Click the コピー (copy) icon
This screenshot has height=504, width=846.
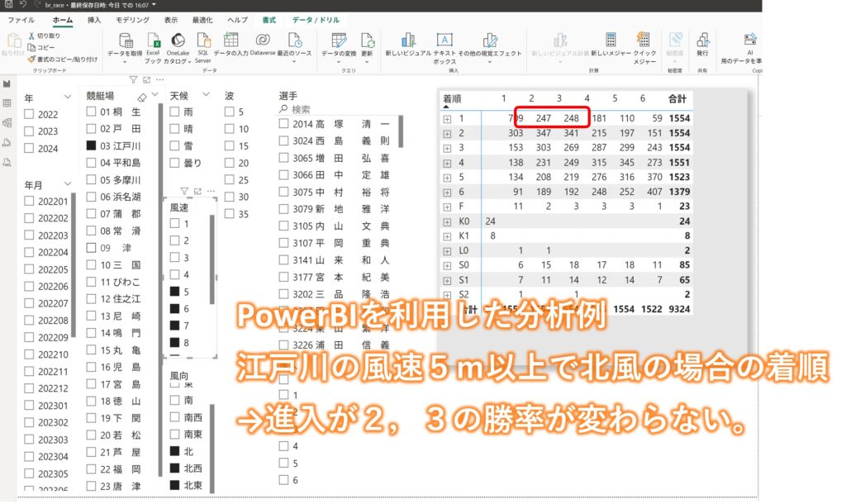[x=31, y=47]
